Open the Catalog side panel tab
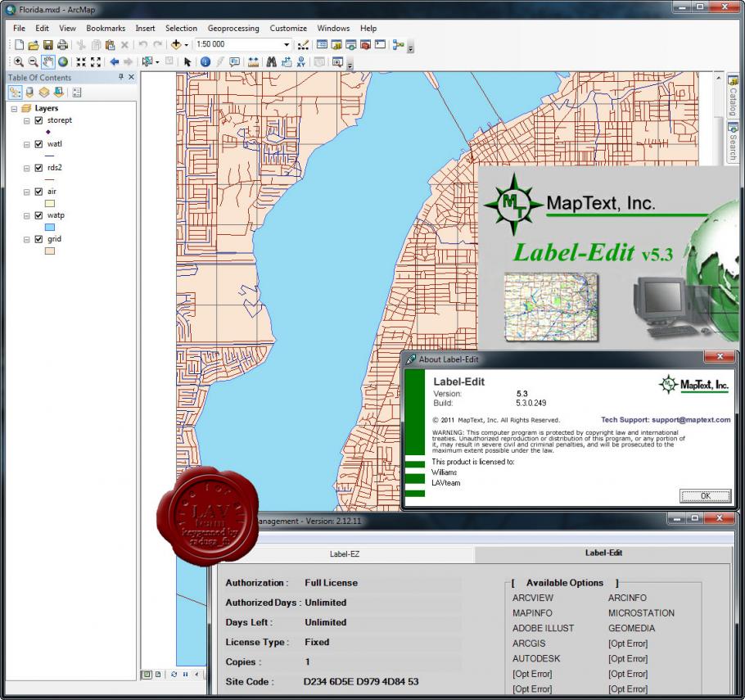 point(733,97)
